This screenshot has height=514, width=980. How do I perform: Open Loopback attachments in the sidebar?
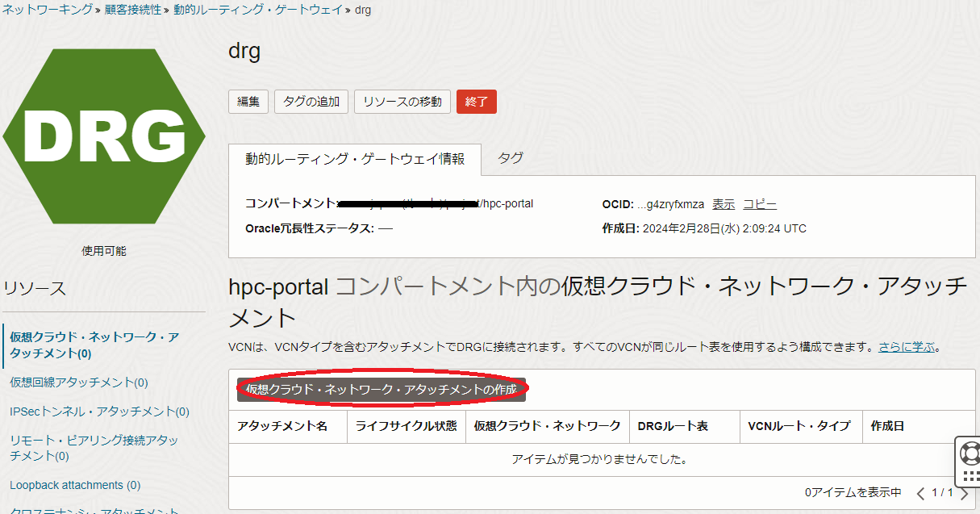[75, 485]
